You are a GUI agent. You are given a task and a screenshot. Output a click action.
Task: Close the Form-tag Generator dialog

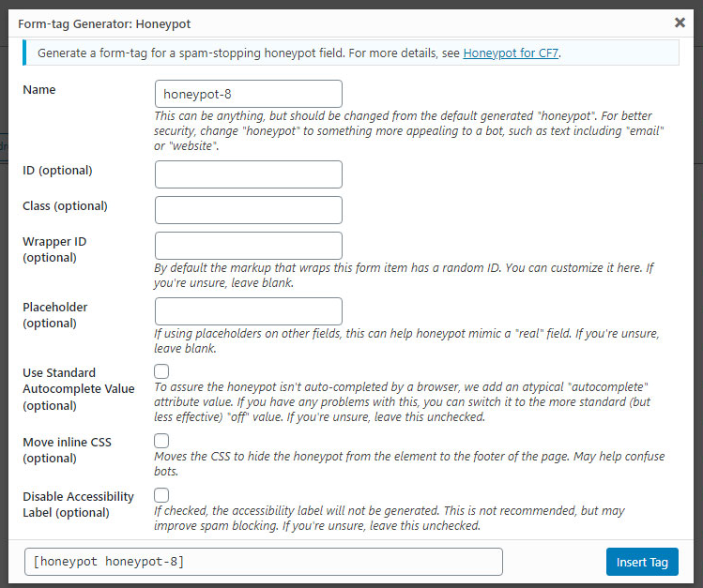pyautogui.click(x=680, y=23)
